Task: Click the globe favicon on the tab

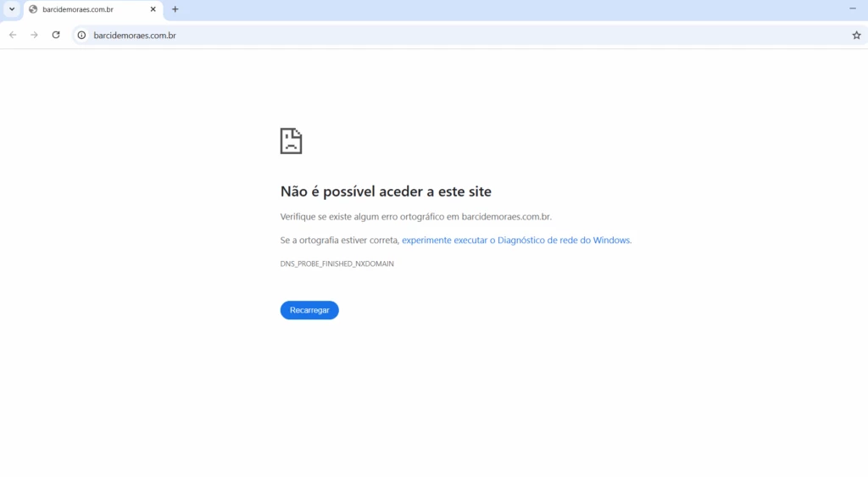Action: 33,9
